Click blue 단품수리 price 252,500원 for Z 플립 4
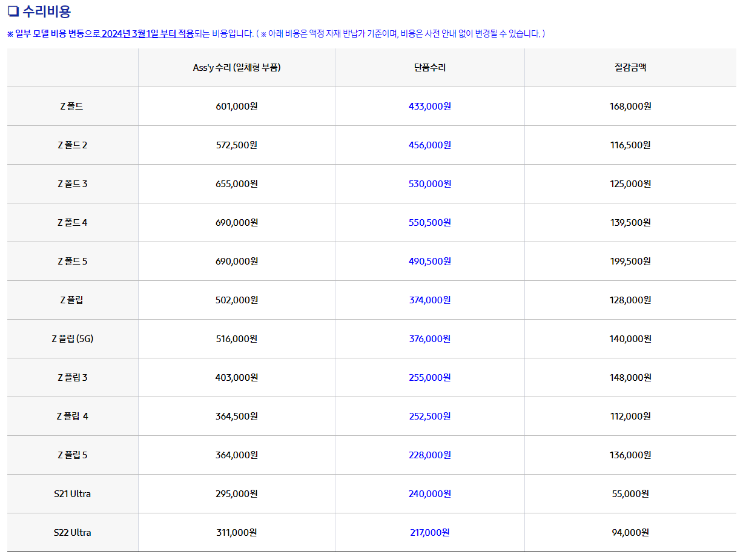This screenshot has height=560, width=746. [x=430, y=417]
